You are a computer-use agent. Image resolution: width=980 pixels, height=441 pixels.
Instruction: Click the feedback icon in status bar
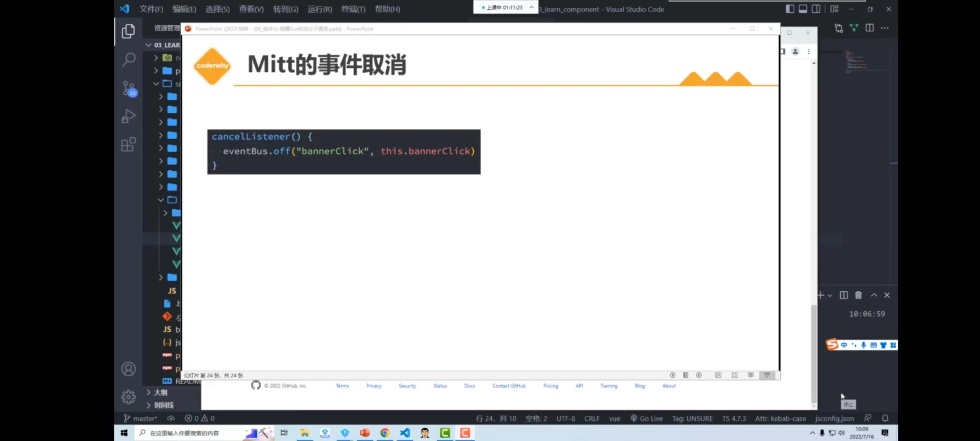tap(868, 418)
